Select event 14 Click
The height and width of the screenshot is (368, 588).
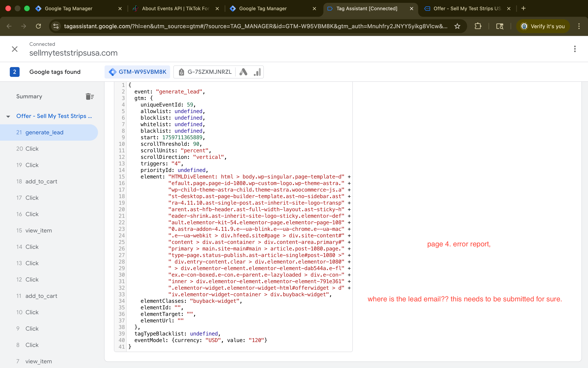click(49, 247)
